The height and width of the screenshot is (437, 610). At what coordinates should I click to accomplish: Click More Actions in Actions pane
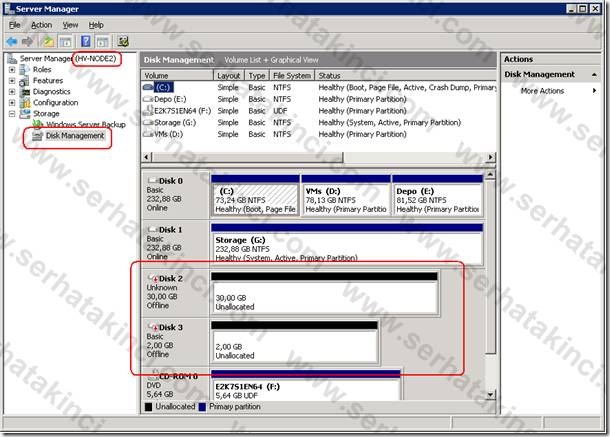pyautogui.click(x=542, y=91)
